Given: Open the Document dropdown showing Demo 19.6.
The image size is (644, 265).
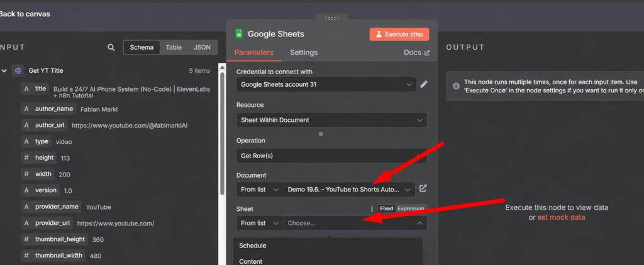Looking at the screenshot, I should click(349, 190).
